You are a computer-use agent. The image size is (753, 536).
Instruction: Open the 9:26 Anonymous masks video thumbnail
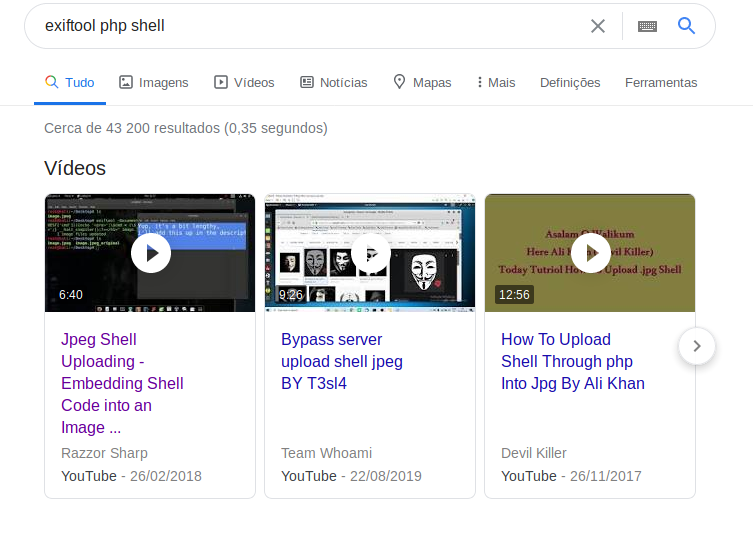(x=370, y=253)
